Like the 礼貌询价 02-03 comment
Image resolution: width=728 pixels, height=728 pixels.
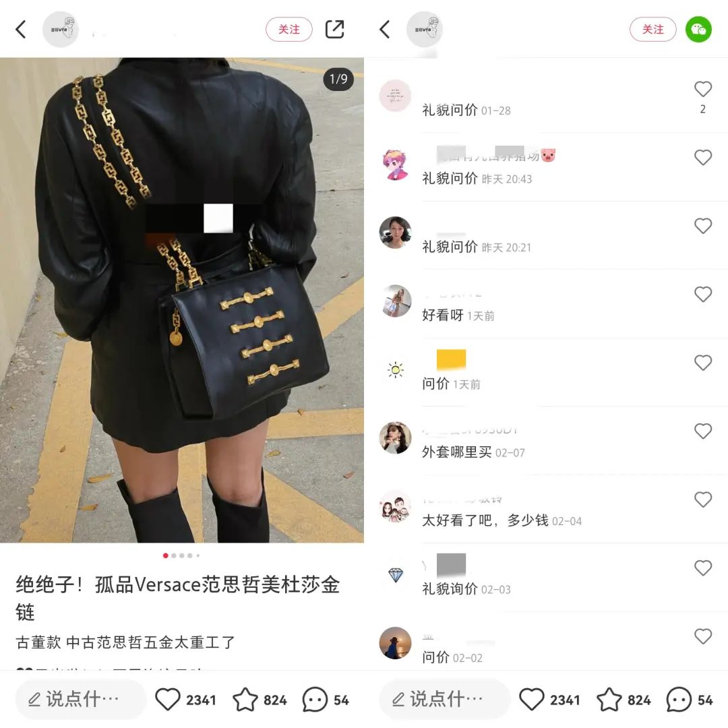(x=703, y=568)
